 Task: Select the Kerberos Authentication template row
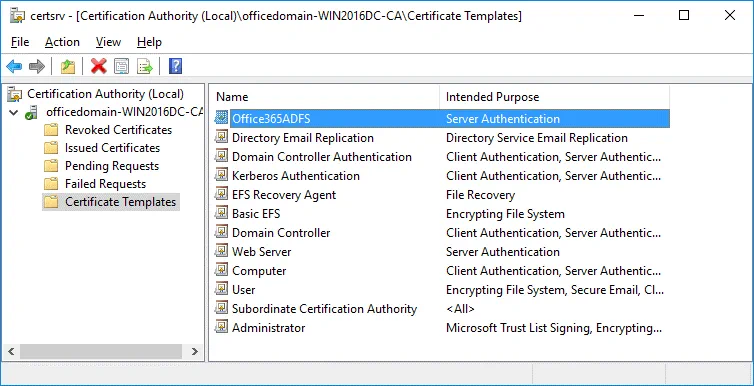click(x=441, y=176)
